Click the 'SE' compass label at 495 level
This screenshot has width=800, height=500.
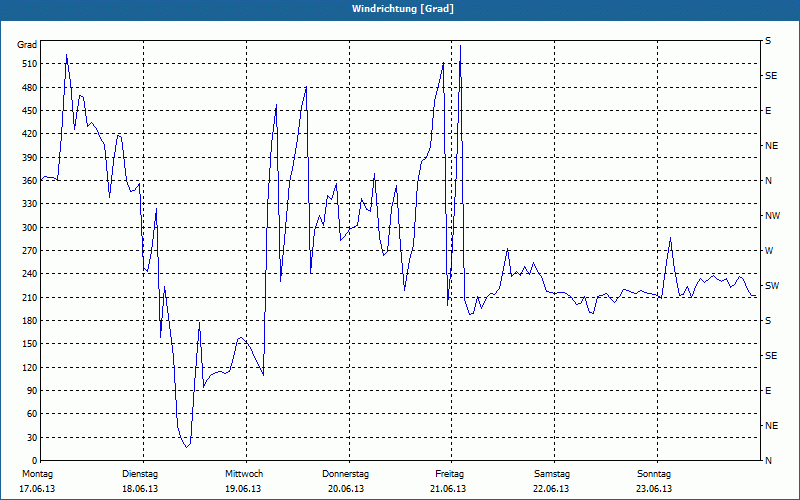pyautogui.click(x=771, y=76)
